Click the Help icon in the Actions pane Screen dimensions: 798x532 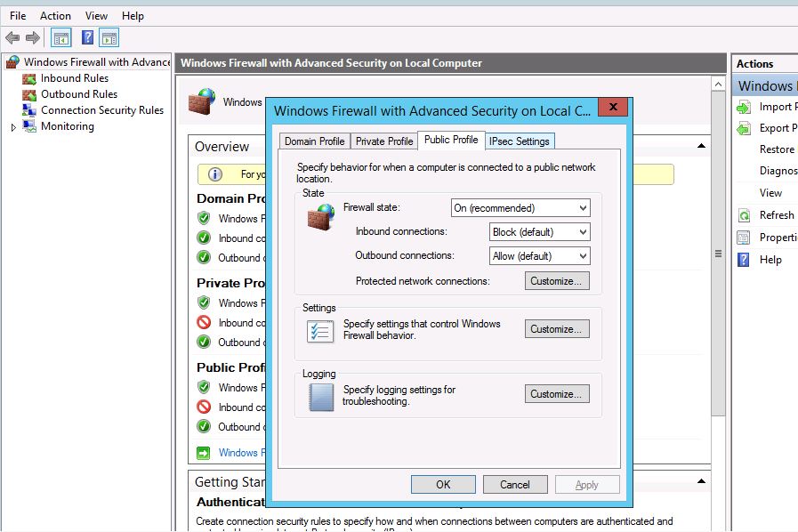[744, 260]
